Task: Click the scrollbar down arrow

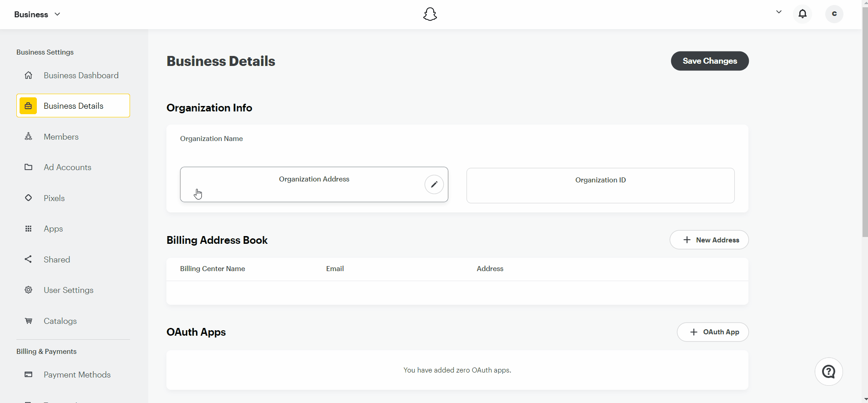Action: [x=865, y=399]
